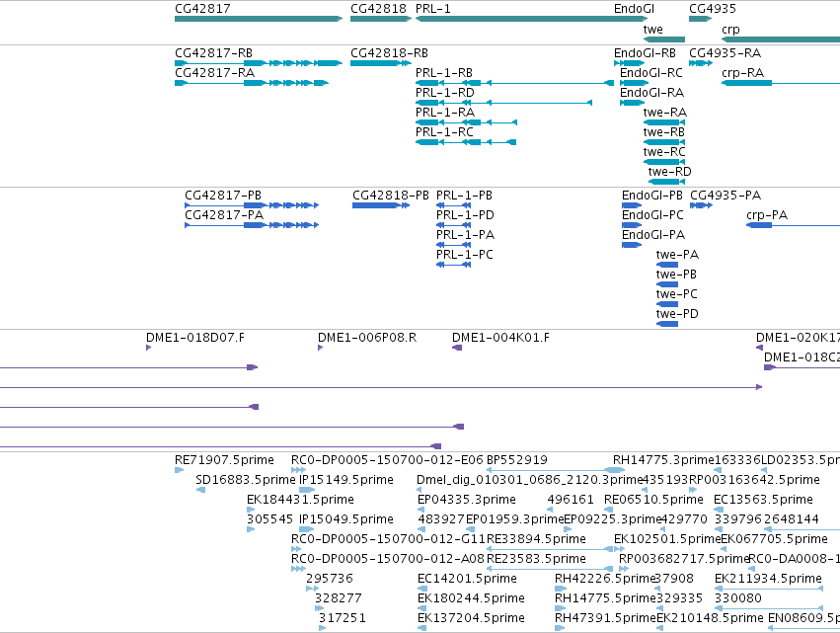Select EST BP552919 feature
Viewport: 840px width, 633px height.
(x=556, y=470)
